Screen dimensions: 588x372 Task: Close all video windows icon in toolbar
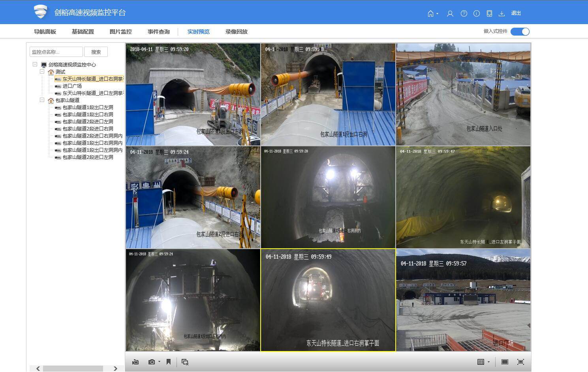(x=185, y=362)
